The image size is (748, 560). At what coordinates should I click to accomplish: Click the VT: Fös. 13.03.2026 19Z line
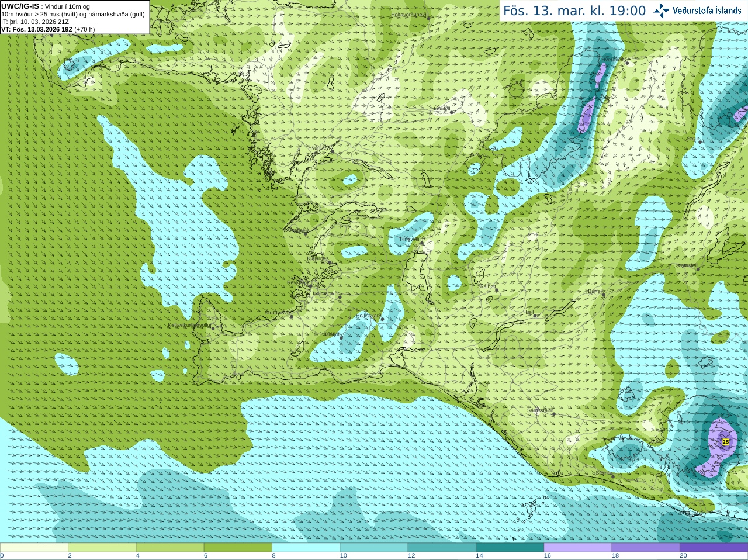[48, 29]
